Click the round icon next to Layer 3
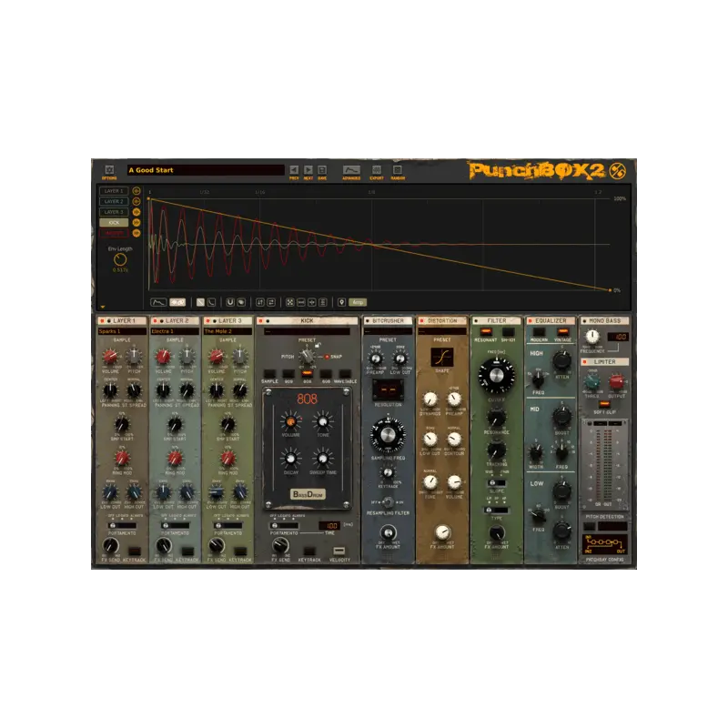Image resolution: width=728 pixels, height=728 pixels. tap(136, 212)
